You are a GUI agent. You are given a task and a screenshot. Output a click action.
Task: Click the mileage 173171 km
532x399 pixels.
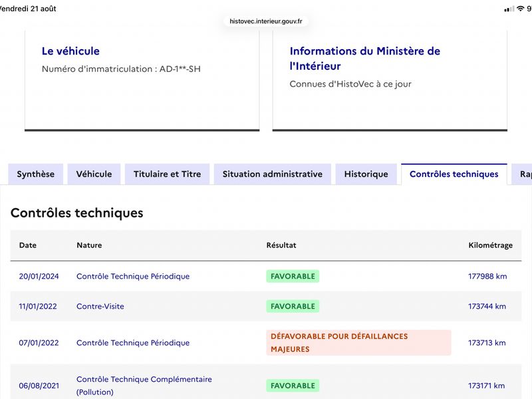[487, 386]
